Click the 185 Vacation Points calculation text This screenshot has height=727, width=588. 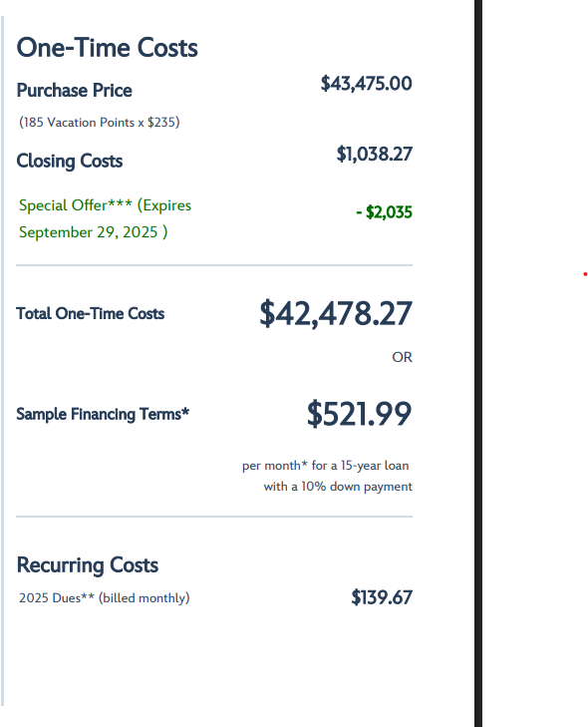[x=99, y=123]
